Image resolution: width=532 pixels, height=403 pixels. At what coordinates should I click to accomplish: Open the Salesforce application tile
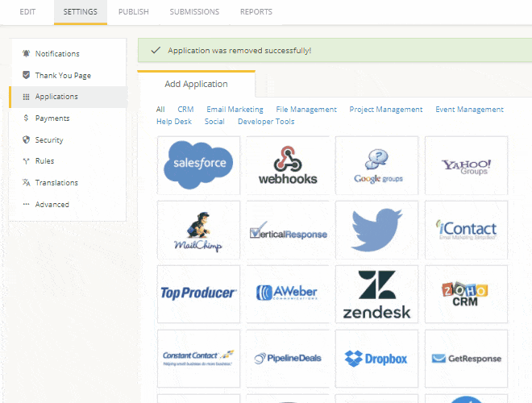(x=198, y=165)
